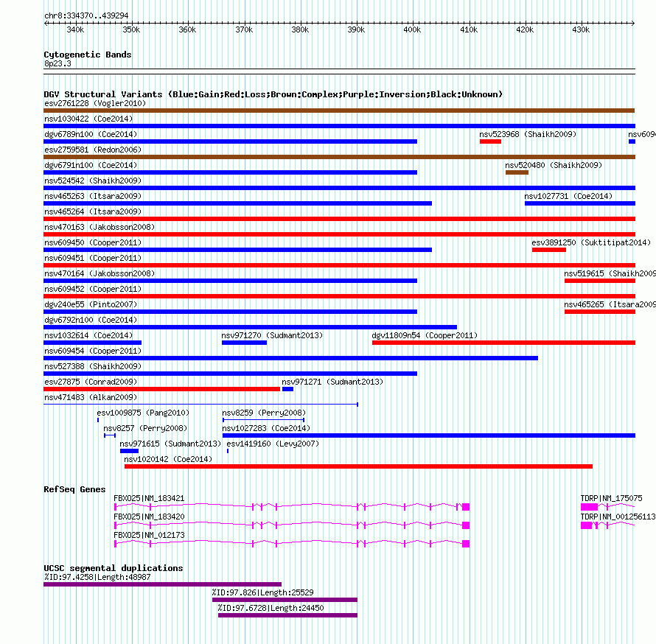Click the RefSeq Genes track title
656x644 pixels.
pyautogui.click(x=74, y=489)
